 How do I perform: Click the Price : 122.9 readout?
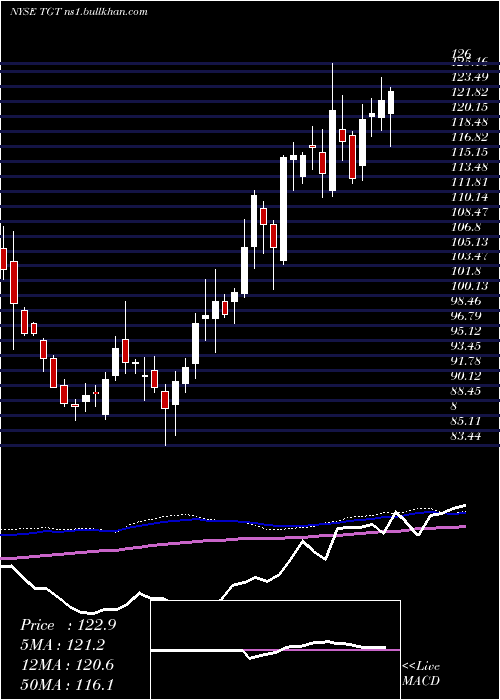pyautogui.click(x=68, y=625)
